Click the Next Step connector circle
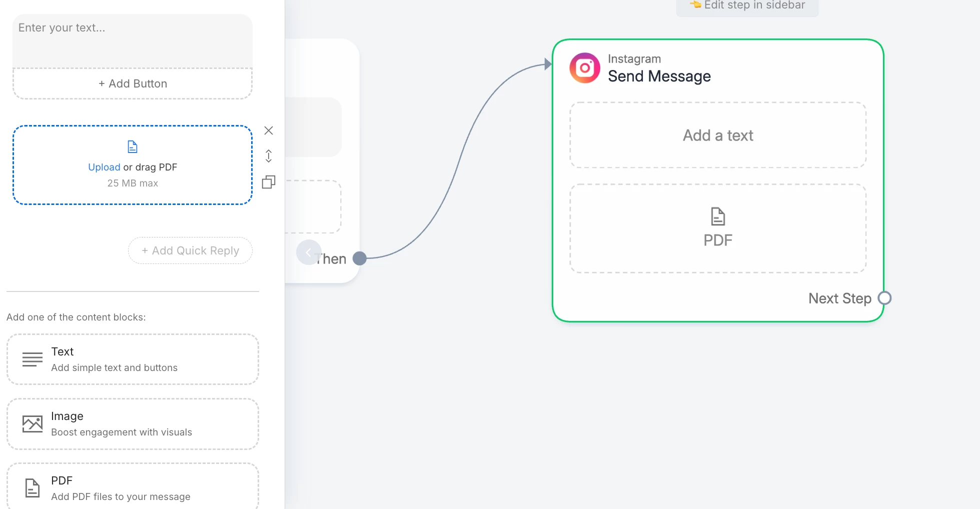 (x=884, y=298)
